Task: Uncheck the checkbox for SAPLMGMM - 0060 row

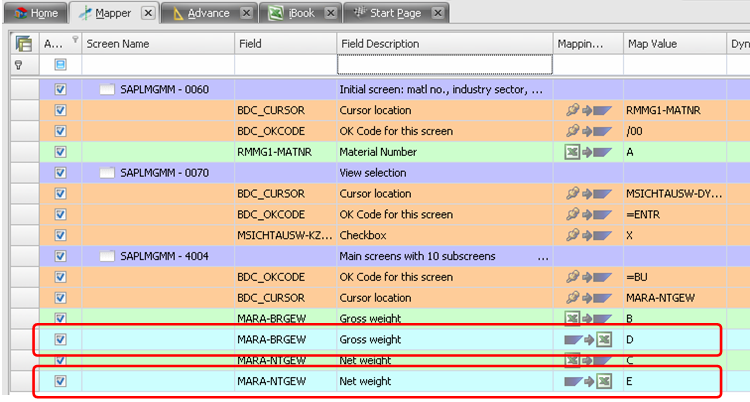Action: point(60,90)
